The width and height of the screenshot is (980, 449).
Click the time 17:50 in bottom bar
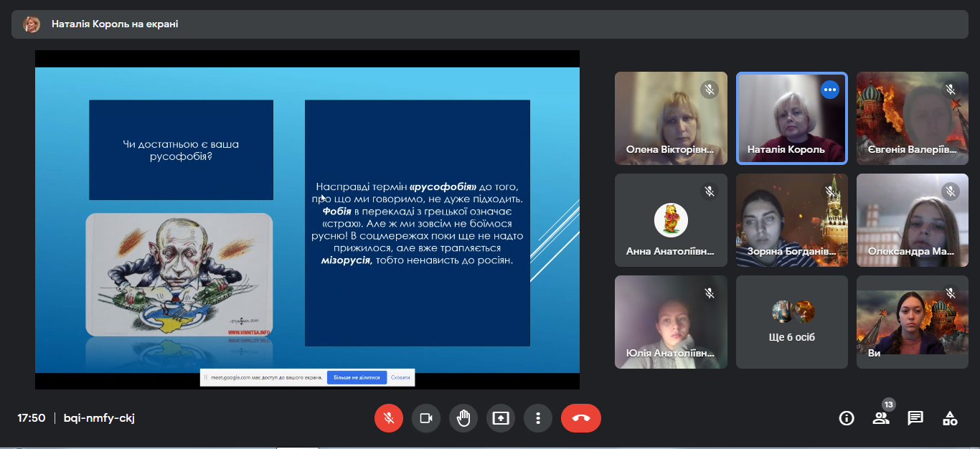point(32,418)
